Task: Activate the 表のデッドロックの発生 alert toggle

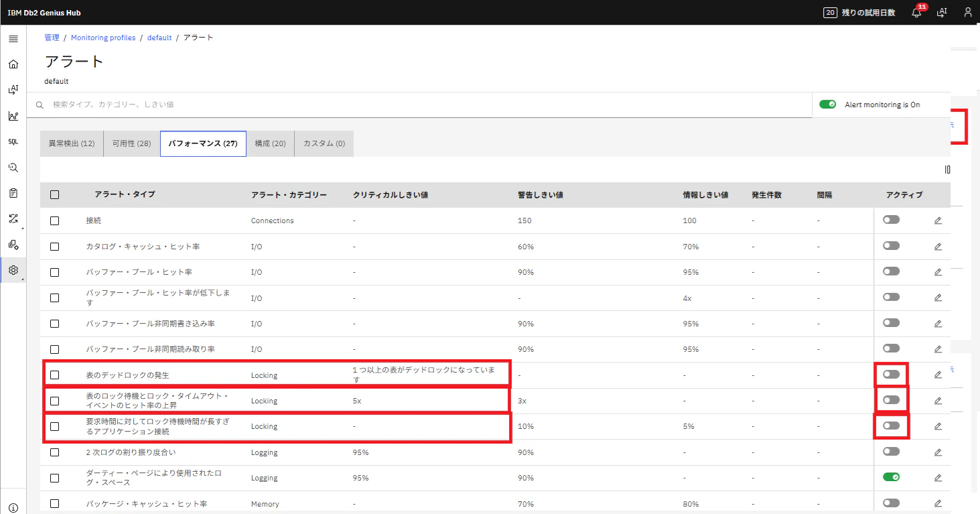Action: coord(891,374)
